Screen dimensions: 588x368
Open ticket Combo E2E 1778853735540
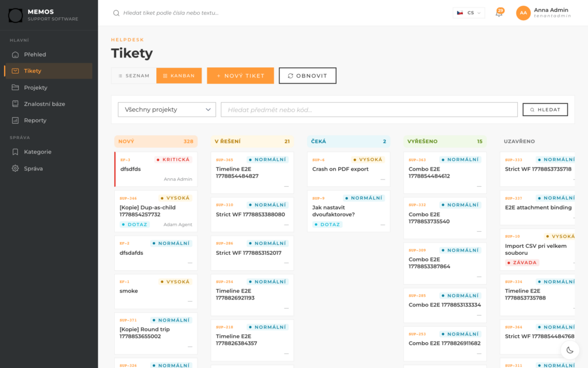[x=445, y=218]
